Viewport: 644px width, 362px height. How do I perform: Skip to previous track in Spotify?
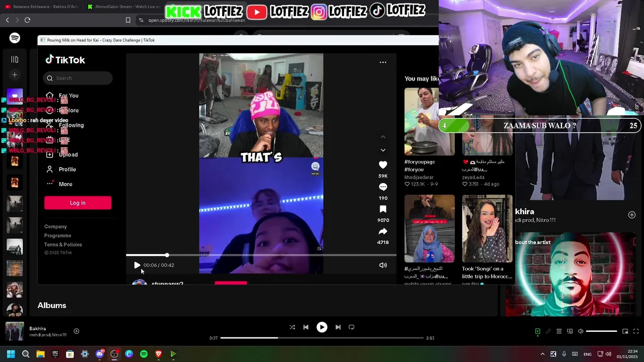coord(305,327)
